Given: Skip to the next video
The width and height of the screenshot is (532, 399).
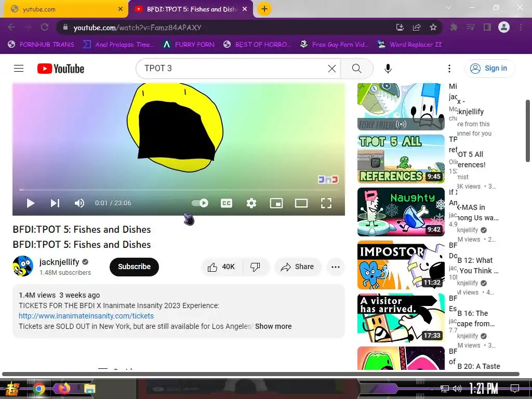Looking at the screenshot, I should click(55, 203).
